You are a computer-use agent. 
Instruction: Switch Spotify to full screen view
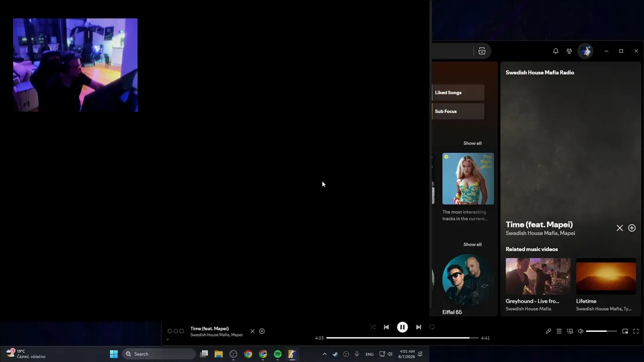636,331
